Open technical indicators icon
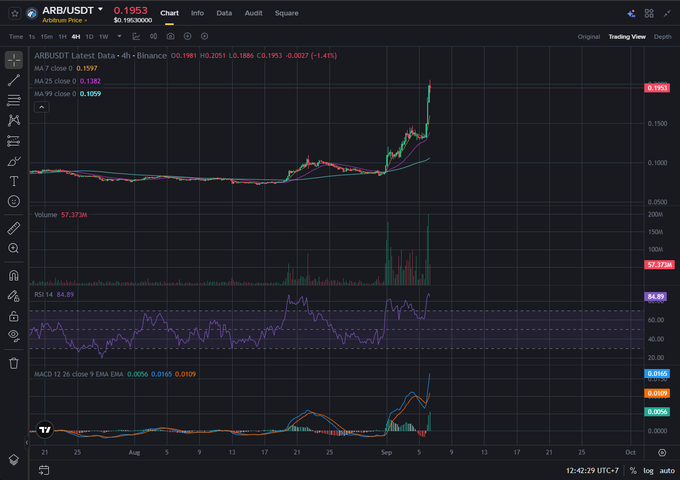 pyautogui.click(x=136, y=36)
